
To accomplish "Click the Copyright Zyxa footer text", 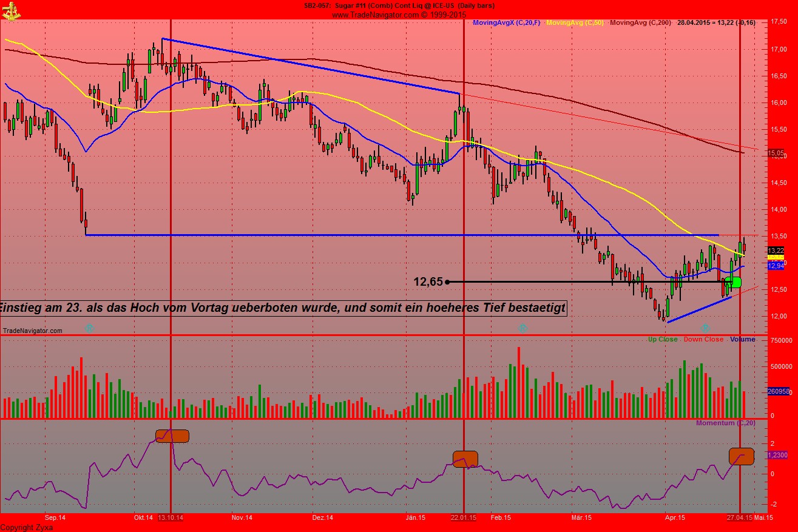I will (x=27, y=527).
